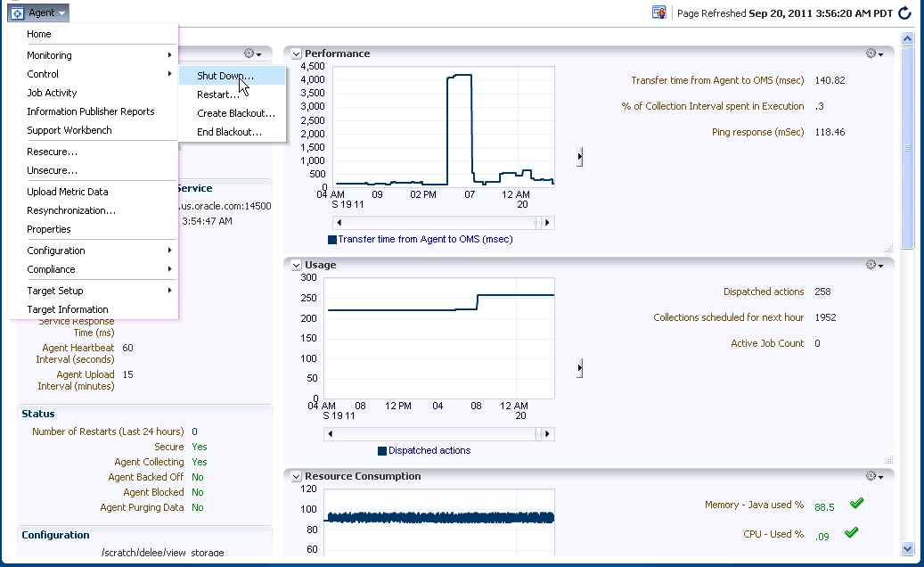Click the Dispatched actions legend link
The height and width of the screenshot is (567, 924).
tap(424, 450)
